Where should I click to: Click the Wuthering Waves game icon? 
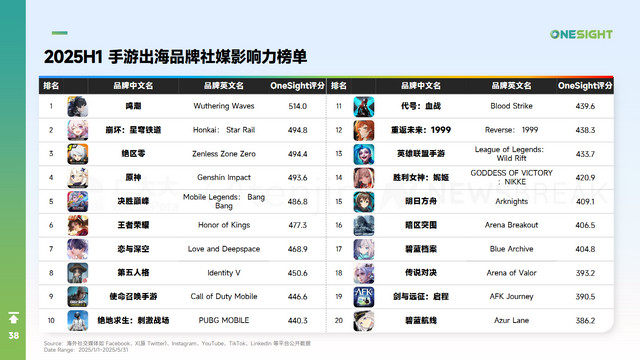[x=78, y=107]
